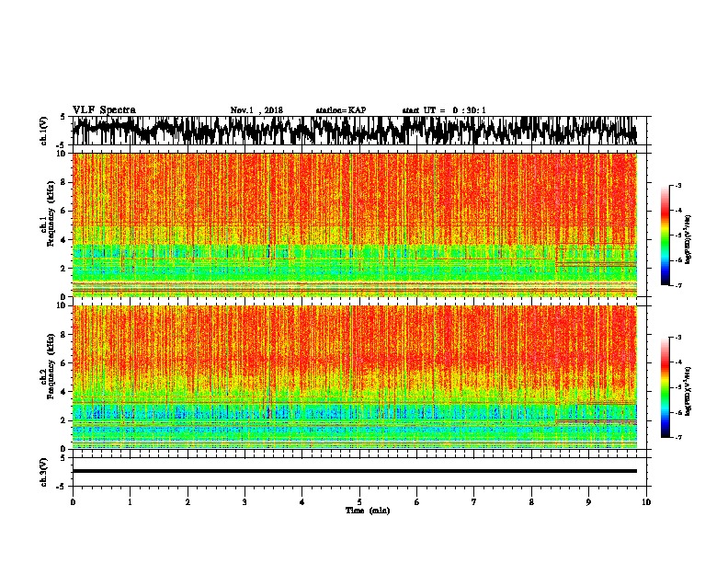Click the ch.3(V) axis label
Screen dimensions: 728x563
(x=44, y=473)
